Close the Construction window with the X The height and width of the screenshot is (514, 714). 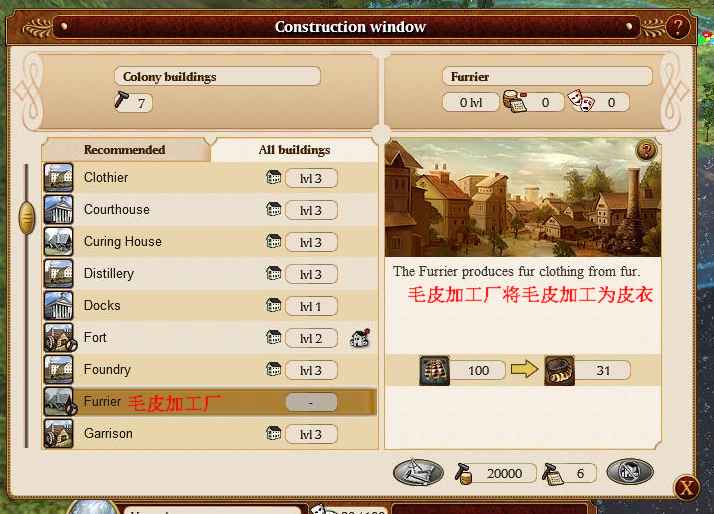point(686,488)
